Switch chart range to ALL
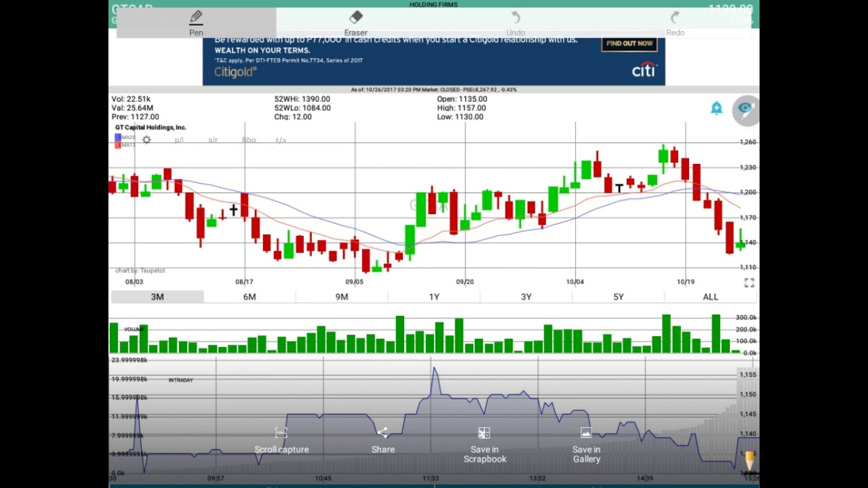This screenshot has height=488, width=868. pos(710,297)
